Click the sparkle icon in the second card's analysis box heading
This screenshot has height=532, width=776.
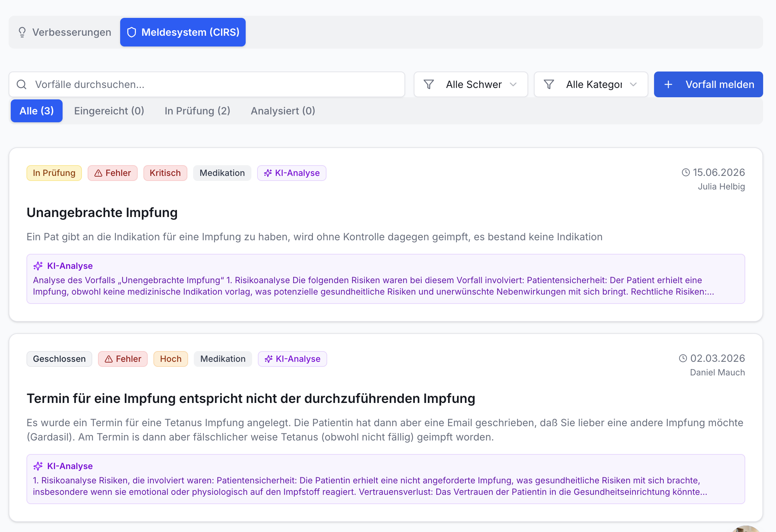(38, 466)
